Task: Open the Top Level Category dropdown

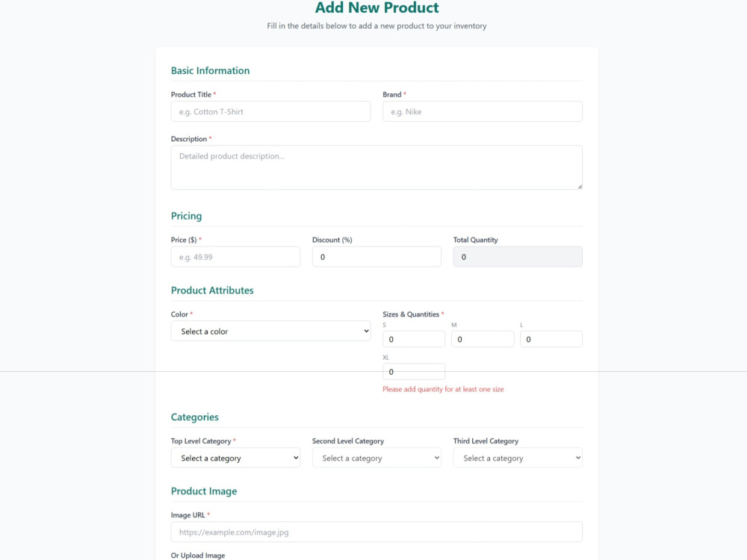Action: [x=235, y=458]
